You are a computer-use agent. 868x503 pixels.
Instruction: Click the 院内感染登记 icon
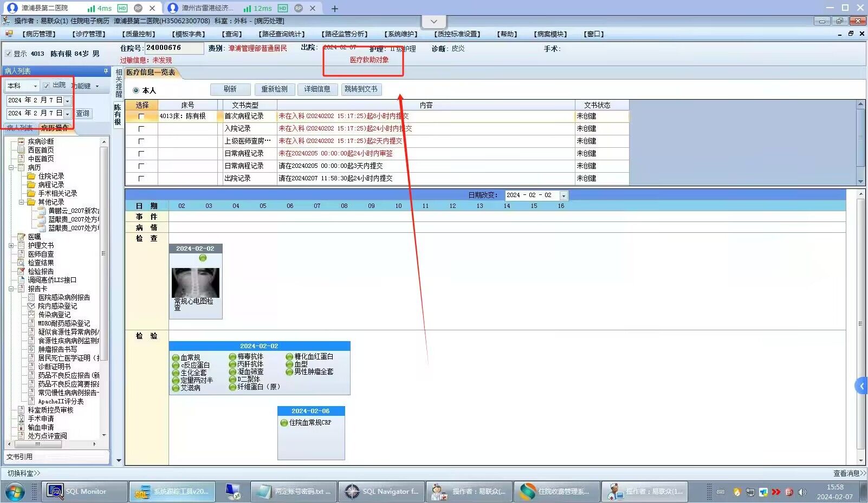(31, 306)
